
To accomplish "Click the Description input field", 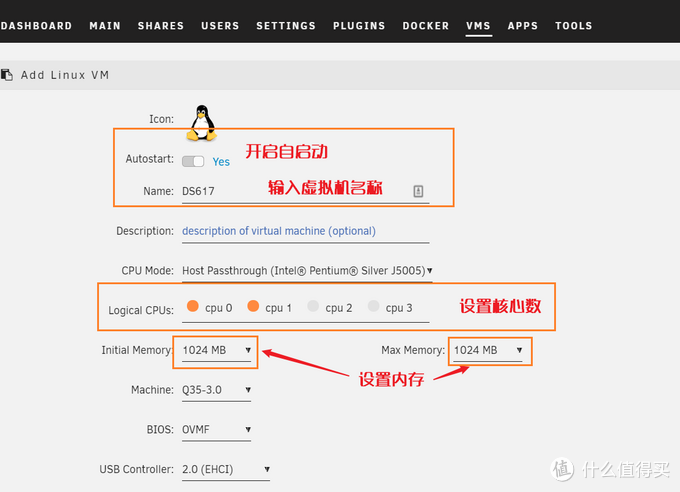I will [x=306, y=231].
